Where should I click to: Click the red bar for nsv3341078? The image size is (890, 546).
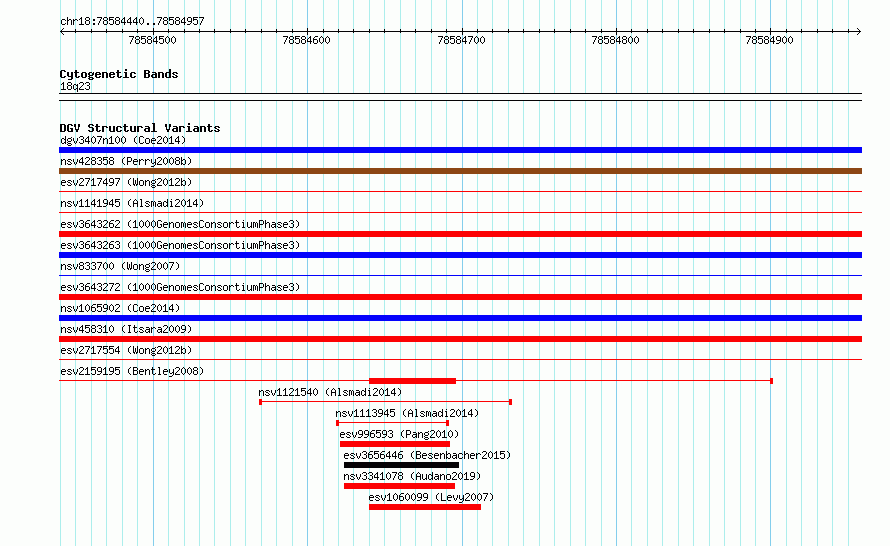click(x=400, y=486)
